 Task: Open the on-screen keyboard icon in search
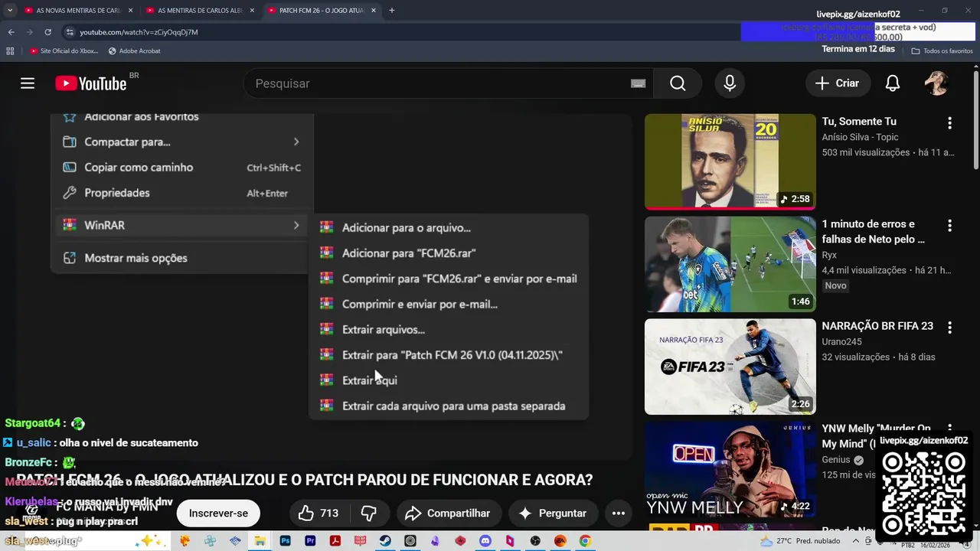[638, 83]
